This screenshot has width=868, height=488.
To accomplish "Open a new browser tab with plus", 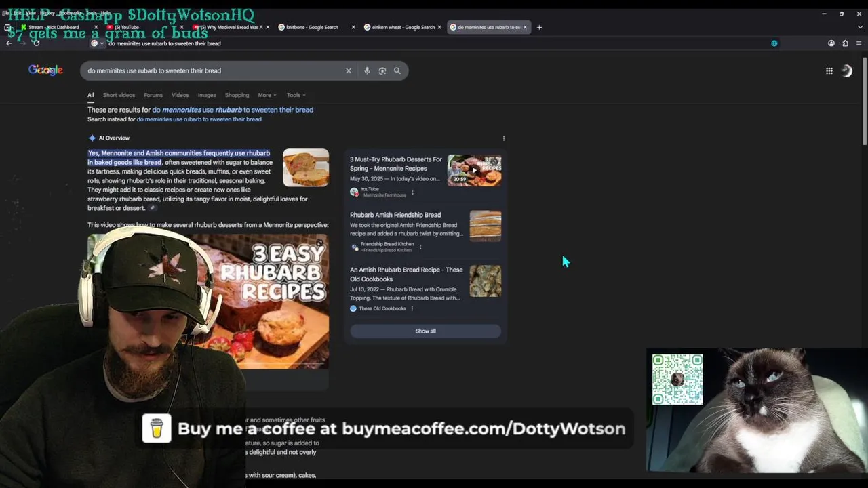I will coord(539,27).
